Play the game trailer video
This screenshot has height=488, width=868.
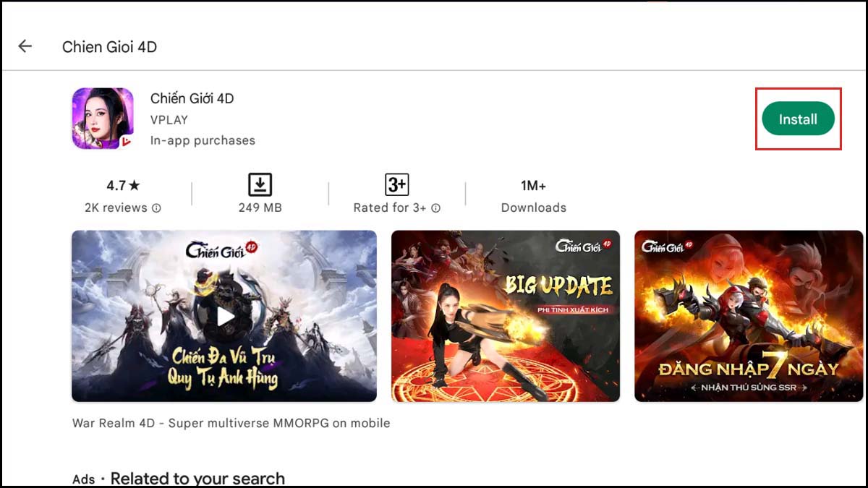click(x=224, y=316)
